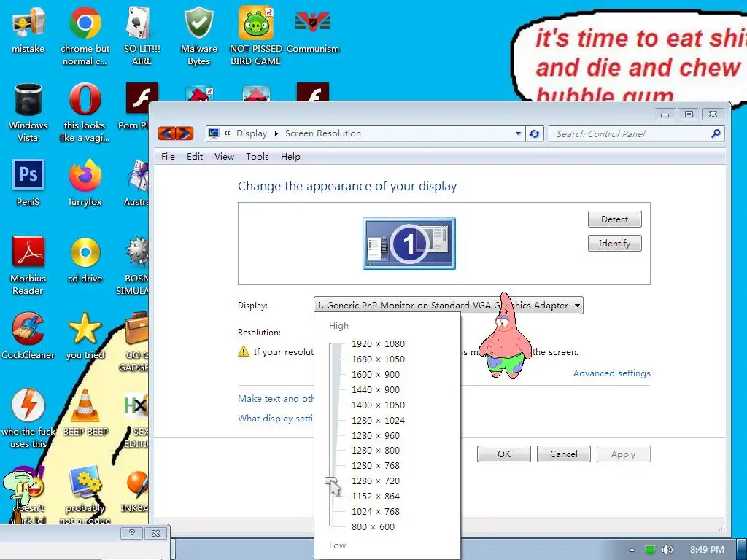
Task: Click the Identify button
Action: 614,244
